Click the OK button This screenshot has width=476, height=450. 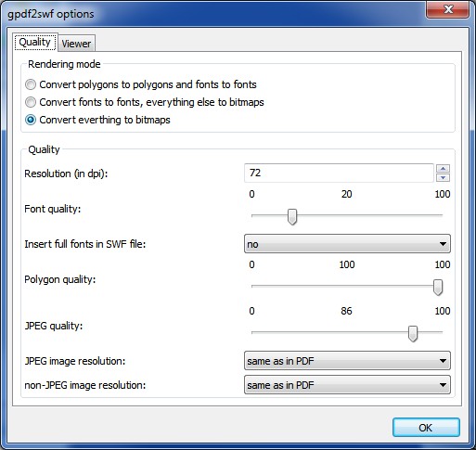click(426, 428)
